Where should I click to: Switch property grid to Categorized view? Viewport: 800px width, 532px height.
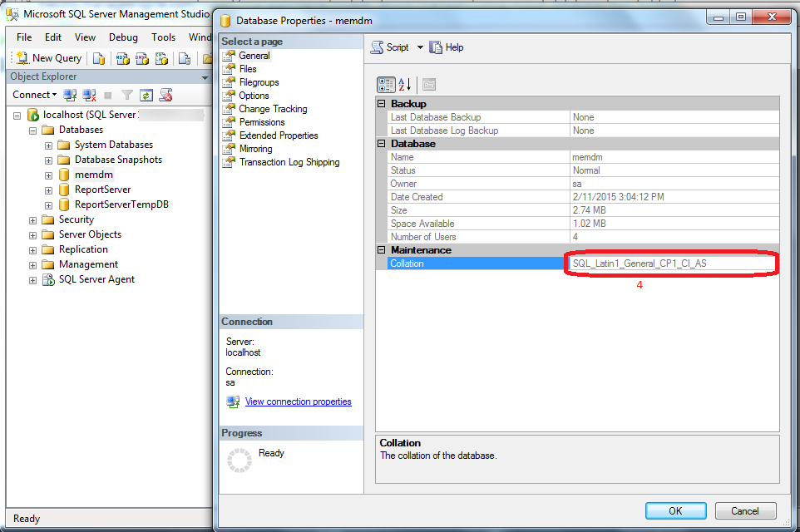386,84
